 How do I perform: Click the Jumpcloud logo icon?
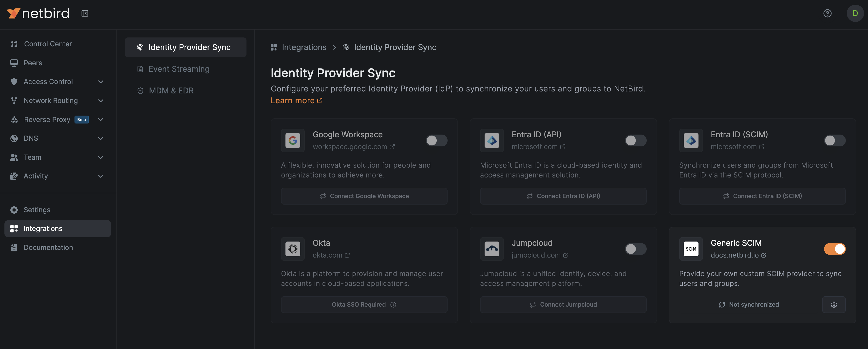coord(492,249)
